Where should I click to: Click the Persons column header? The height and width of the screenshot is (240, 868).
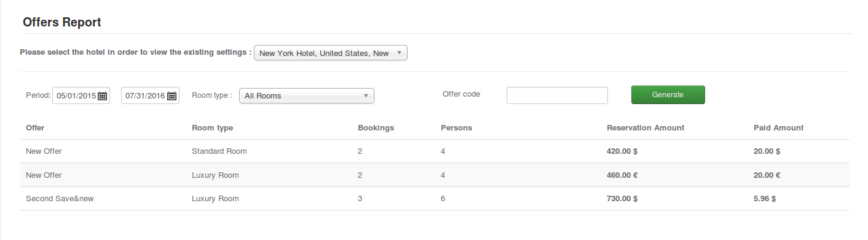pyautogui.click(x=456, y=128)
